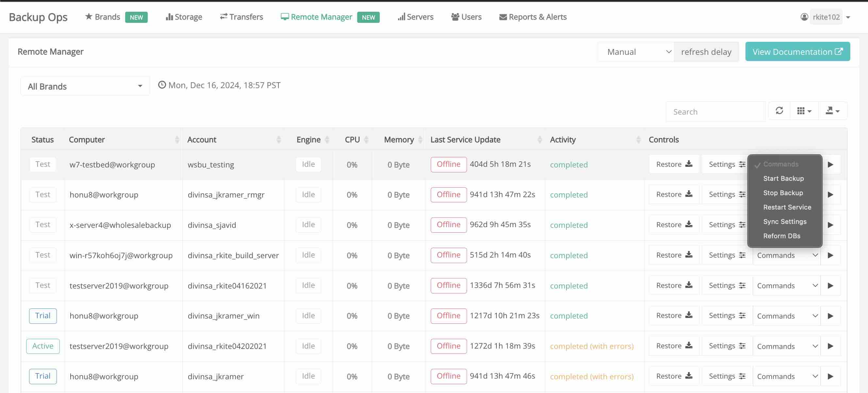Viewport: 868px width, 393px height.
Task: Sort by Account column sort arrows
Action: (279, 140)
